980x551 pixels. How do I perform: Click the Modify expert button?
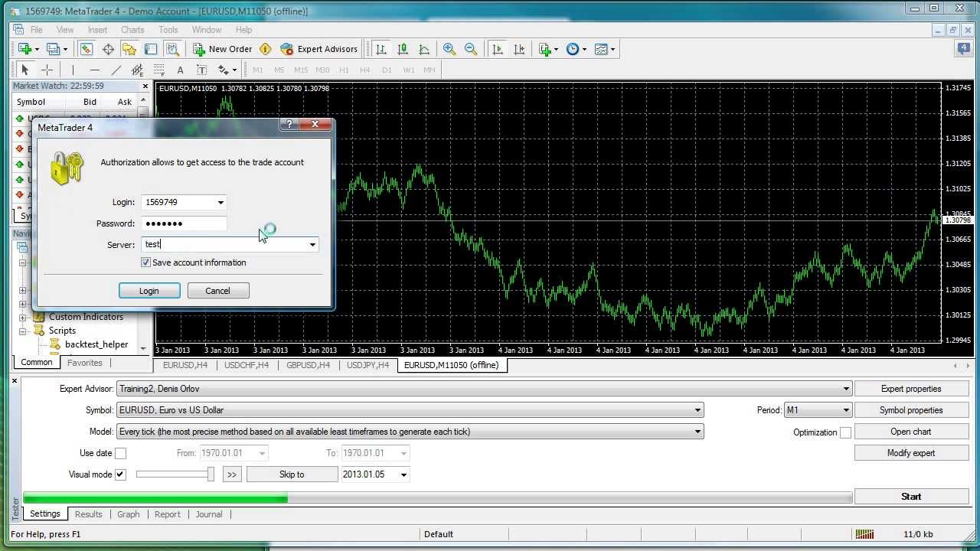[x=911, y=453]
